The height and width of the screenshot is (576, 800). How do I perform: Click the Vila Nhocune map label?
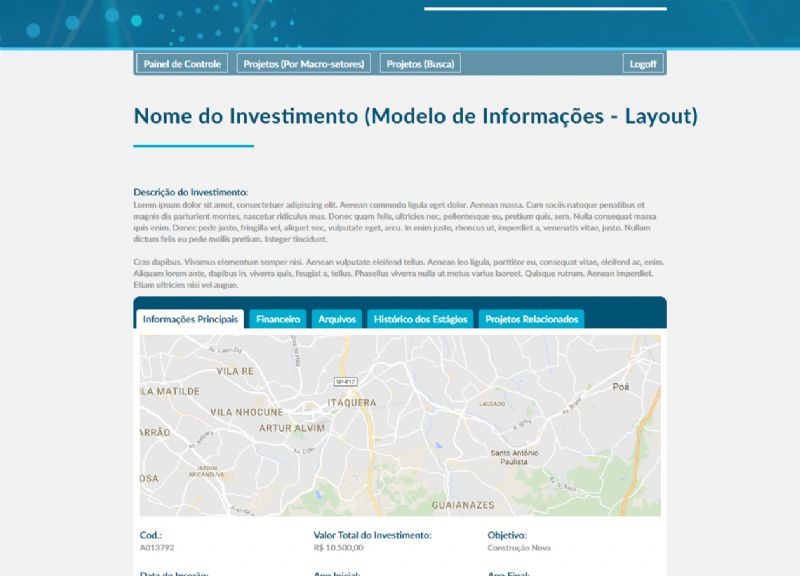pos(247,412)
